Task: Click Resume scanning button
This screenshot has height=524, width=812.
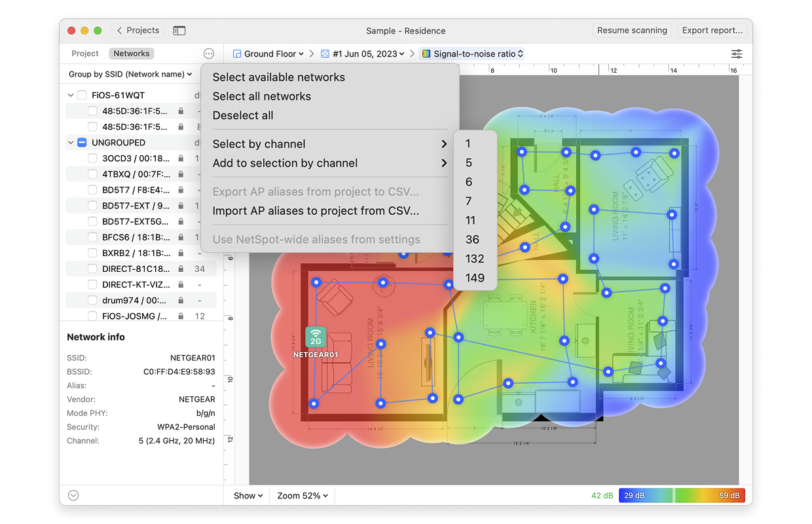Action: coord(632,30)
